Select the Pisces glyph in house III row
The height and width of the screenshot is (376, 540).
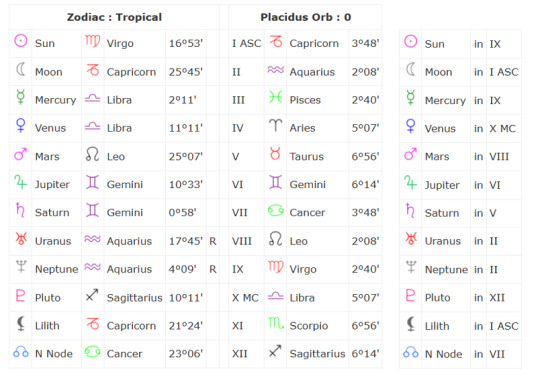pos(276,97)
